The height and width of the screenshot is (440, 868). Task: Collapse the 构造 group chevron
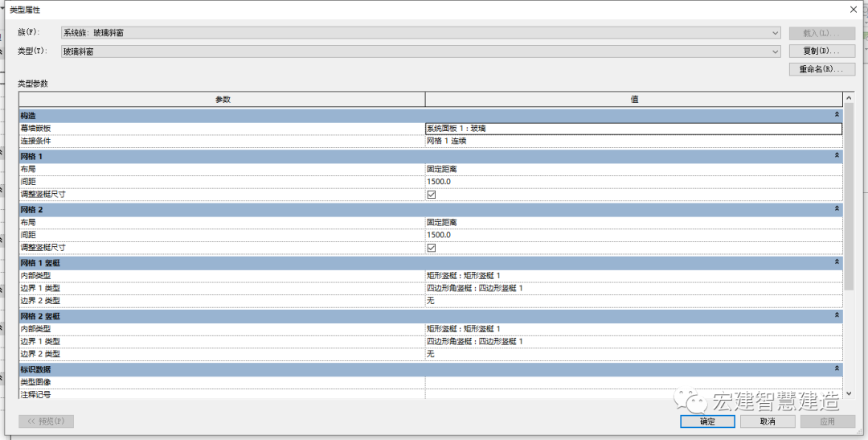click(837, 115)
